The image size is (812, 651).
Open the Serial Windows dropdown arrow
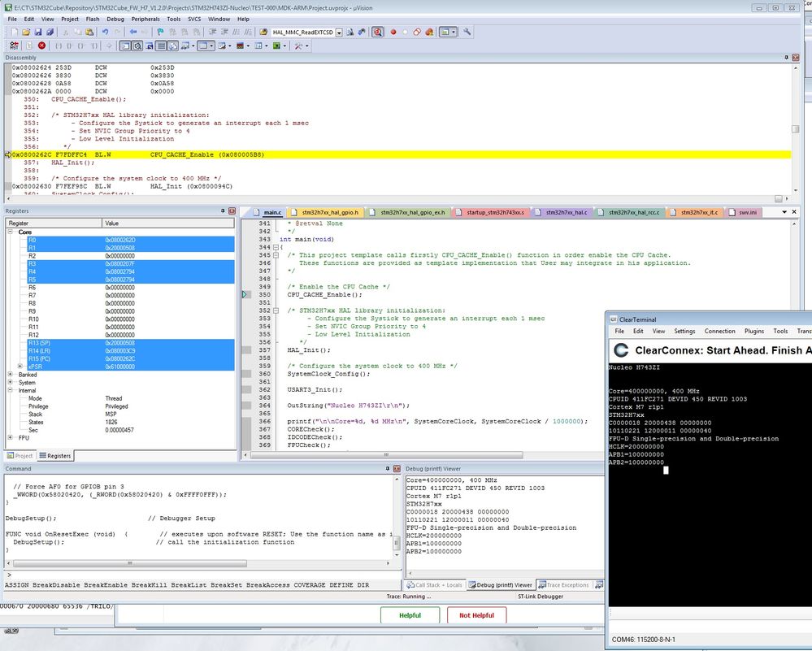coord(230,46)
